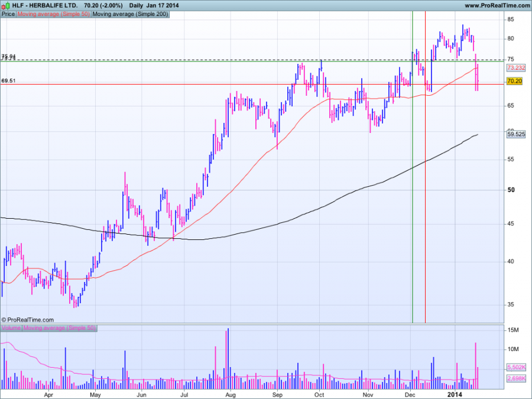Click the 15M volume axis label
Screen dimensions: 532x399
513,330
